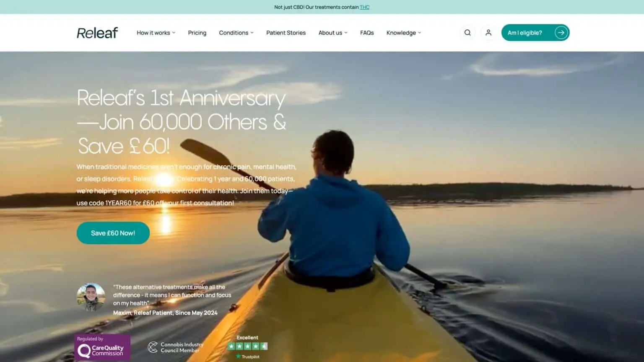This screenshot has height=362, width=644.
Task: Click Maxim's patient testimonial quote
Action: coord(172,295)
